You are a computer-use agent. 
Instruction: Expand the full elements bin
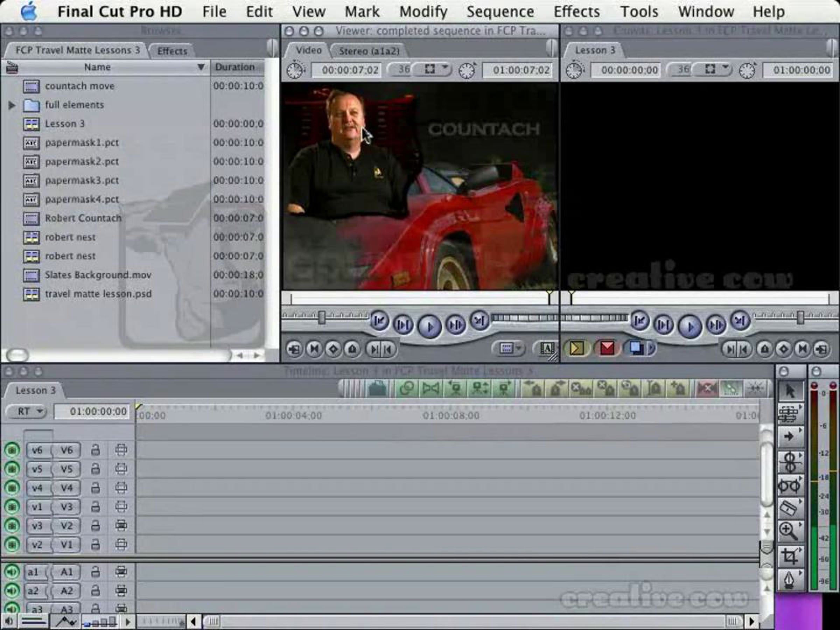pyautogui.click(x=12, y=105)
